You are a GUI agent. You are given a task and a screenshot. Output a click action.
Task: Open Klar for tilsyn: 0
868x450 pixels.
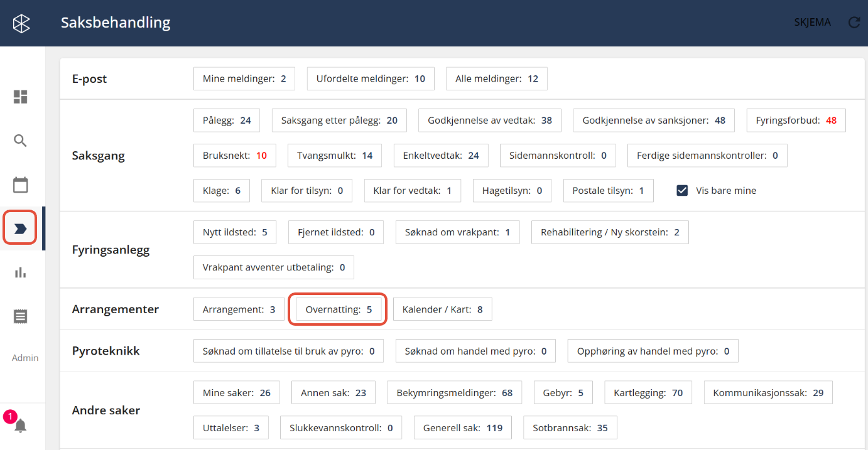click(307, 191)
